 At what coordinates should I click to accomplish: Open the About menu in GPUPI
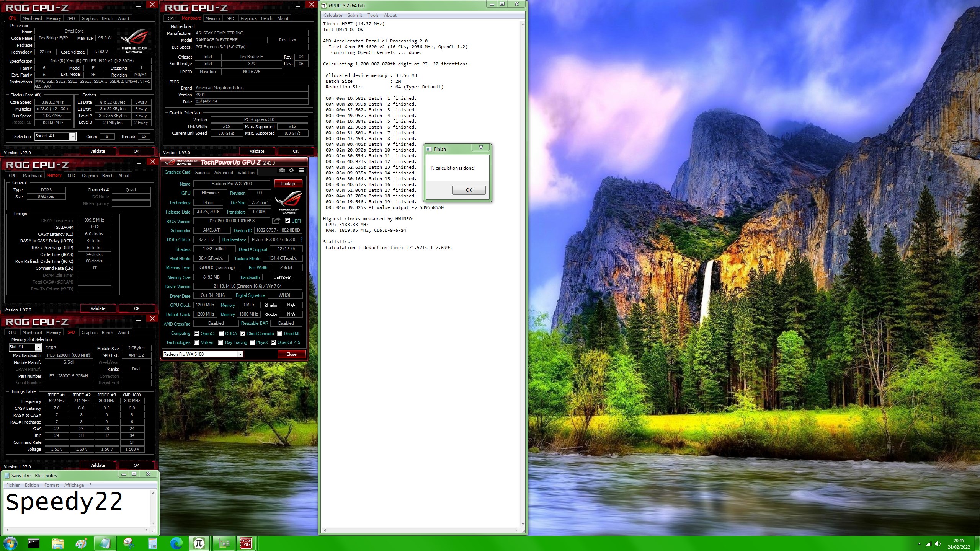390,15
